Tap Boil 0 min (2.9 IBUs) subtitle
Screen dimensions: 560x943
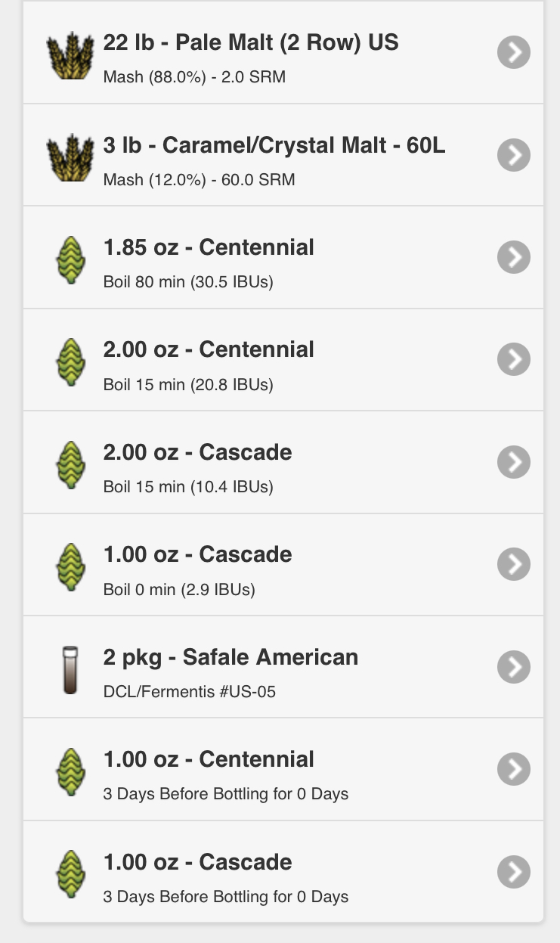pyautogui.click(x=179, y=590)
